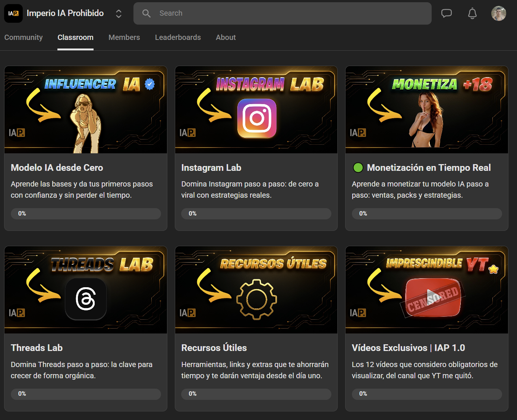This screenshot has width=517, height=420.
Task: Go to the Members tab
Action: point(124,37)
